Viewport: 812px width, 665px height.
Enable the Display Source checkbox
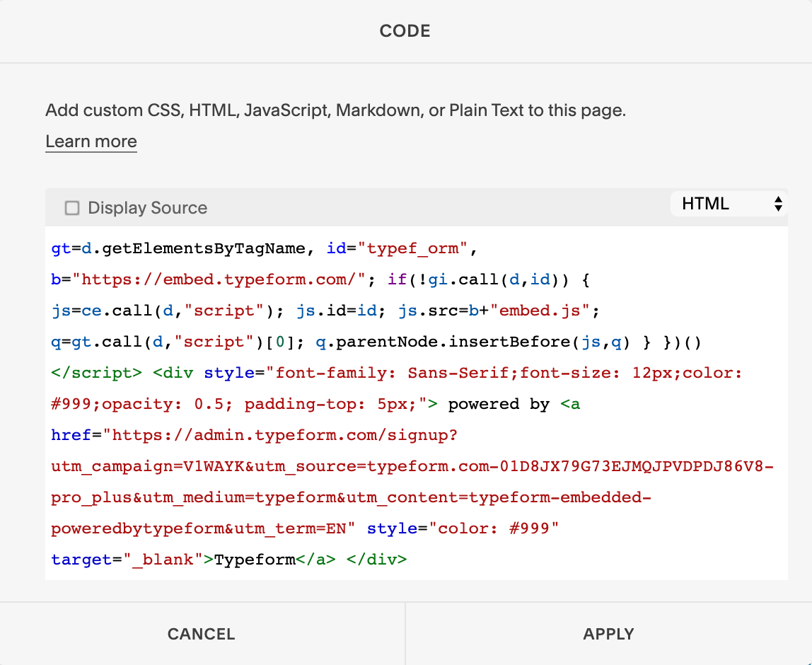[x=72, y=208]
